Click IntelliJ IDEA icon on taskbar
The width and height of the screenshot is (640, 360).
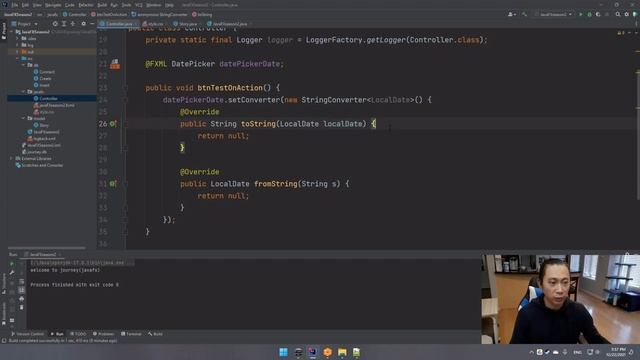click(x=313, y=352)
